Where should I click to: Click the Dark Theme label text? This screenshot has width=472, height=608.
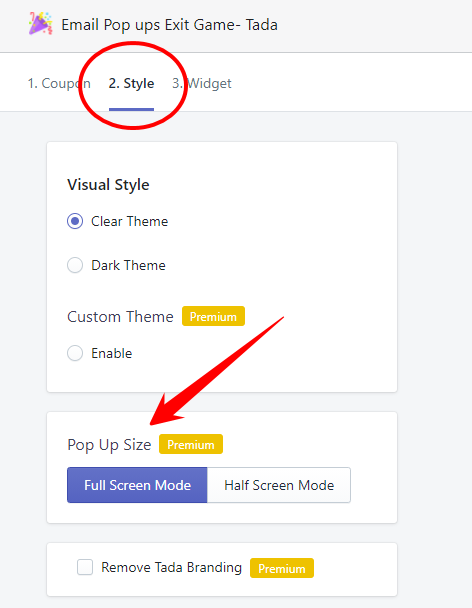[x=128, y=266]
